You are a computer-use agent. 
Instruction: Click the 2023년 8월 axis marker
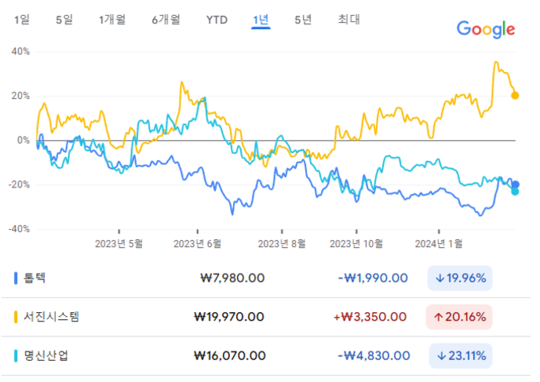(x=282, y=244)
